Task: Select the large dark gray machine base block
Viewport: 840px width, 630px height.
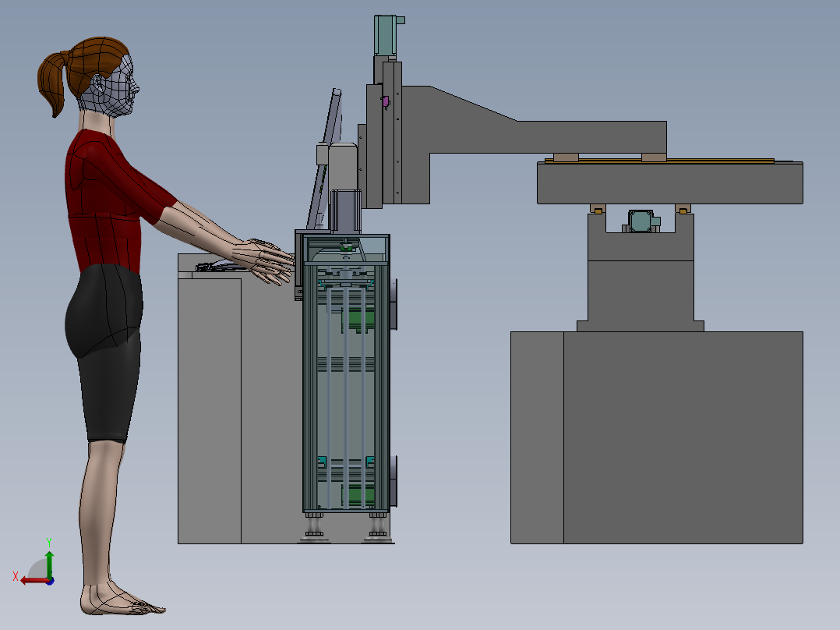Action: tap(656, 437)
